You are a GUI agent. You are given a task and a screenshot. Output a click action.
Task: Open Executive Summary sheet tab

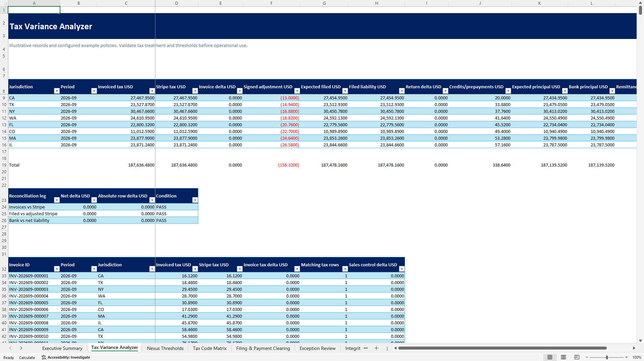click(x=62, y=348)
